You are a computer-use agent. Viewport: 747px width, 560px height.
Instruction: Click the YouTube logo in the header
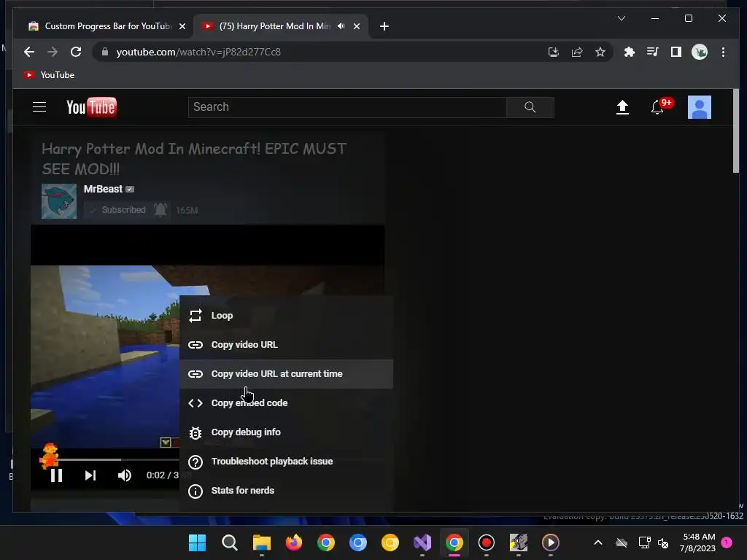91,107
